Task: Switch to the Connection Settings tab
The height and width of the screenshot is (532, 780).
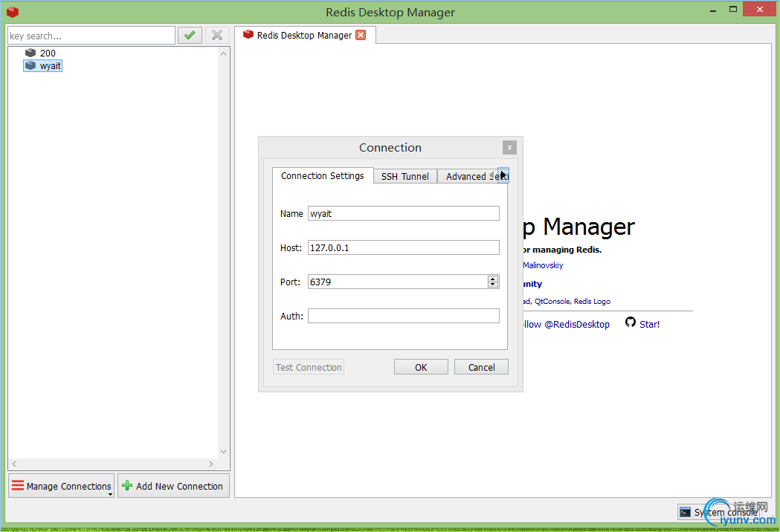Action: [x=323, y=176]
